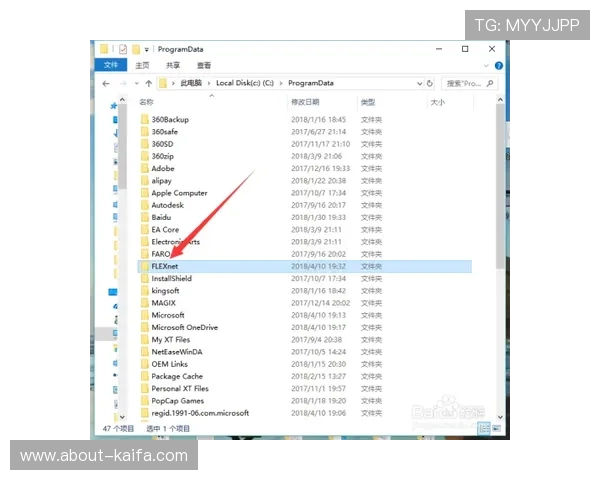Switch to large icons view in status bar
This screenshot has height=480, width=600.
click(496, 428)
